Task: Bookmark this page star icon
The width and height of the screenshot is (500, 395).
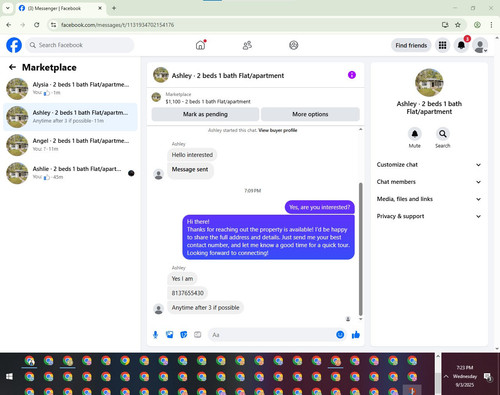Action: (x=458, y=25)
